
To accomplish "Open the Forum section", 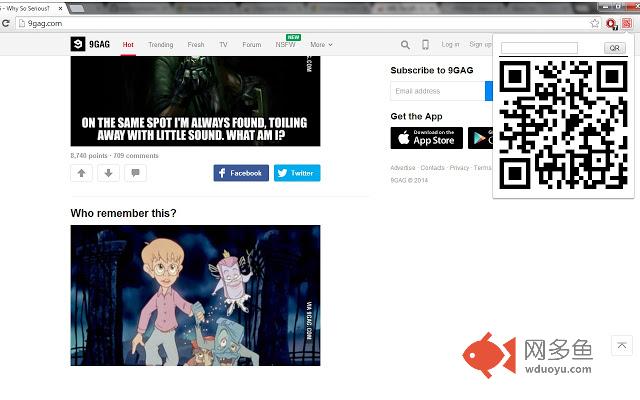I will point(252,44).
